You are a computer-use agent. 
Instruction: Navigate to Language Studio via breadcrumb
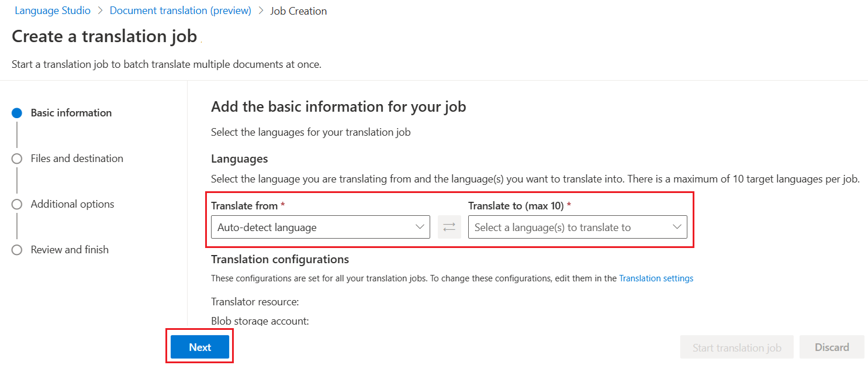click(x=53, y=10)
